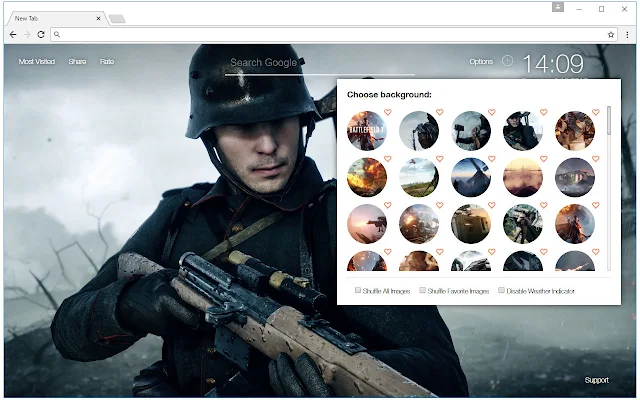Toggle heart on second first-row background
The width and height of the screenshot is (640, 400).
(x=440, y=112)
